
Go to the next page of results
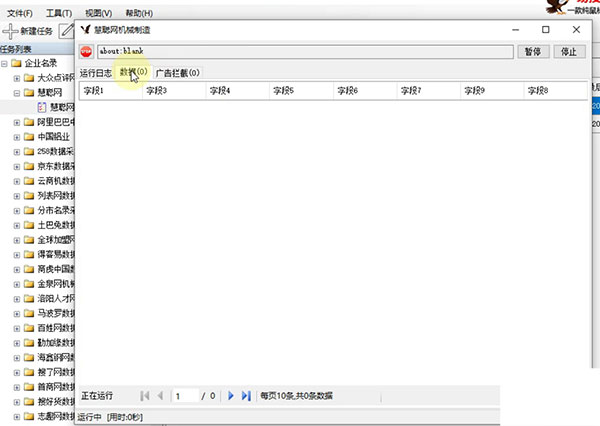[231, 396]
